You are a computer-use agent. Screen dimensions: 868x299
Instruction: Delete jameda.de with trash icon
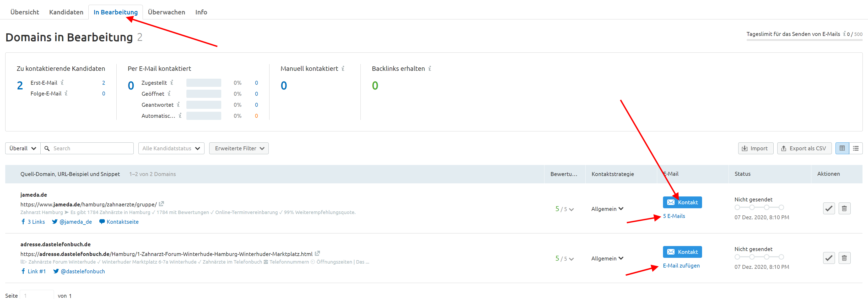pos(844,208)
